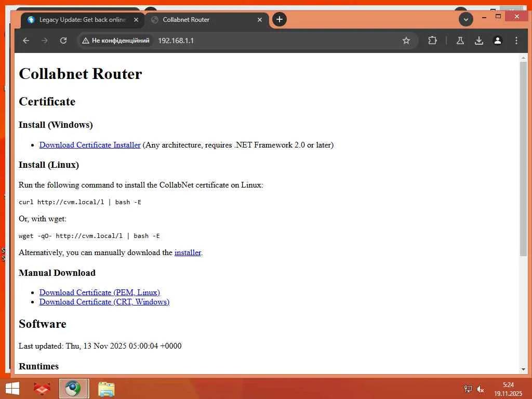This screenshot has width=532, height=399.
Task: Click the forward navigation arrow
Action: pos(45,41)
